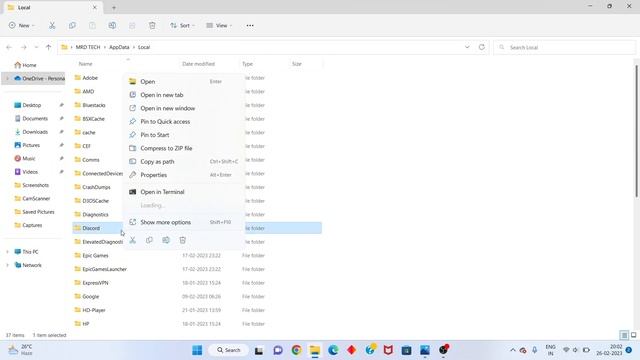Select Pin to Quick access

pos(184,122)
